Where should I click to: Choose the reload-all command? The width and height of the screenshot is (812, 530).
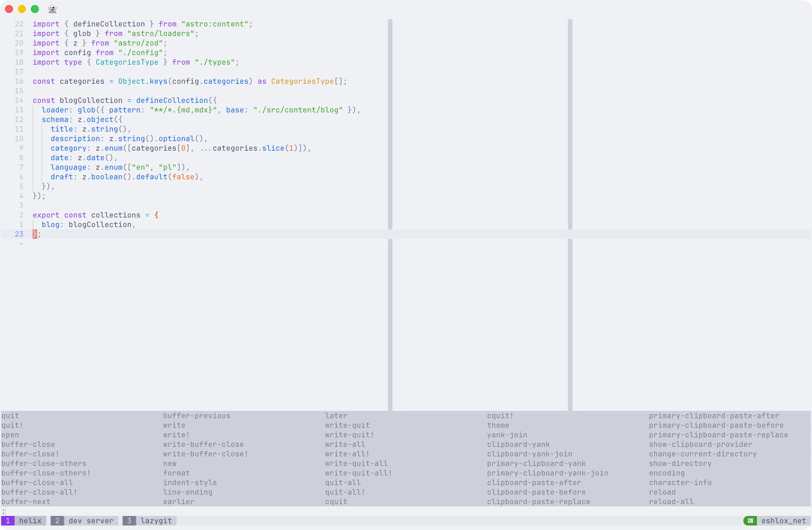click(671, 502)
